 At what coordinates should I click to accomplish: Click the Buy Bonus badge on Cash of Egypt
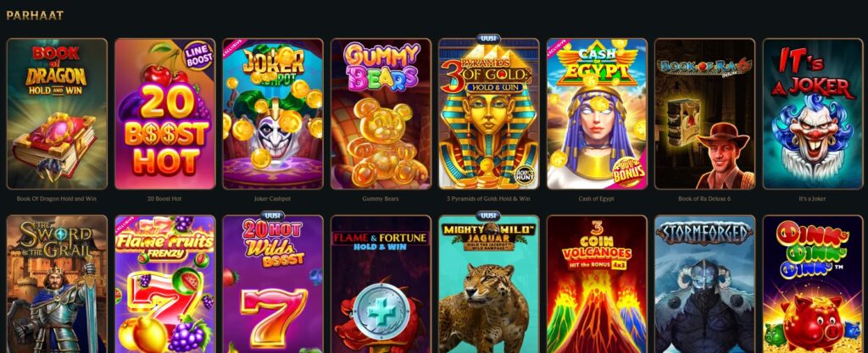[628, 171]
